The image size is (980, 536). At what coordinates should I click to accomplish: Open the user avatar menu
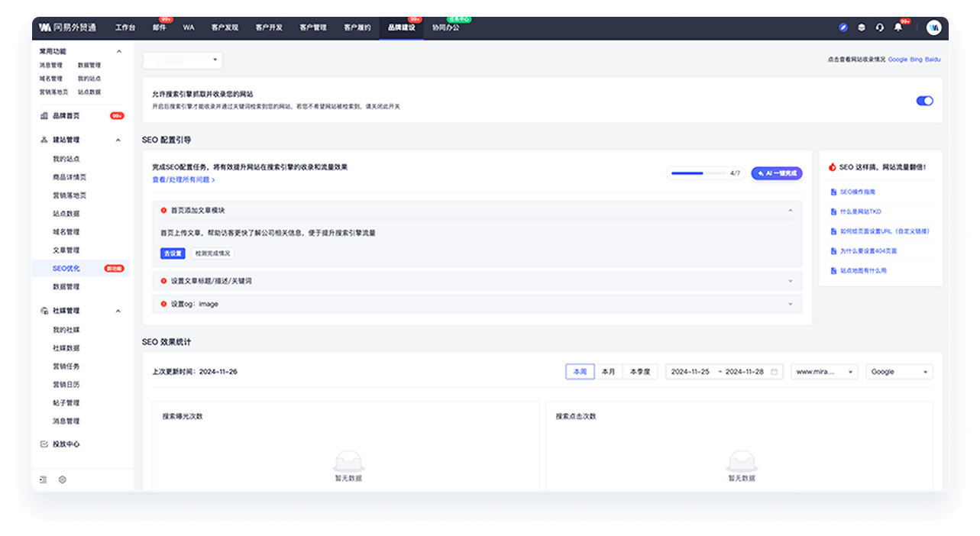click(933, 27)
